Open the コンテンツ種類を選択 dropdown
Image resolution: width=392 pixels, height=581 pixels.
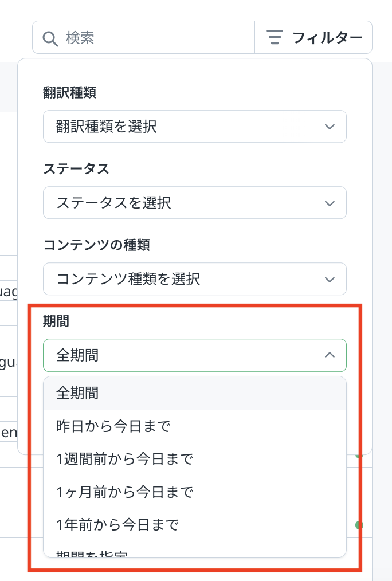click(195, 279)
